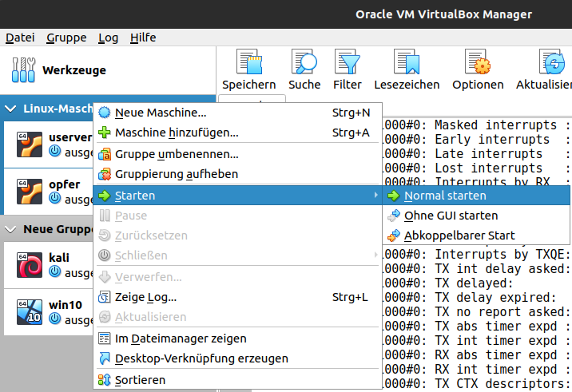The image size is (572, 392).
Task: Select the win10 virtual machine icon
Action: point(30,312)
